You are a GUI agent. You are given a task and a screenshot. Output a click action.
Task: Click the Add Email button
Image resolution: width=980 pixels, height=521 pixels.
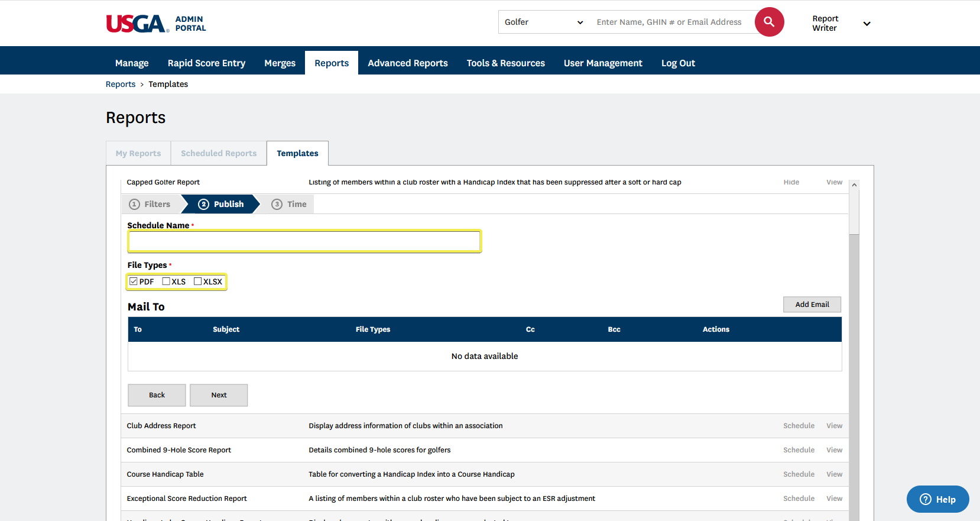coord(812,305)
